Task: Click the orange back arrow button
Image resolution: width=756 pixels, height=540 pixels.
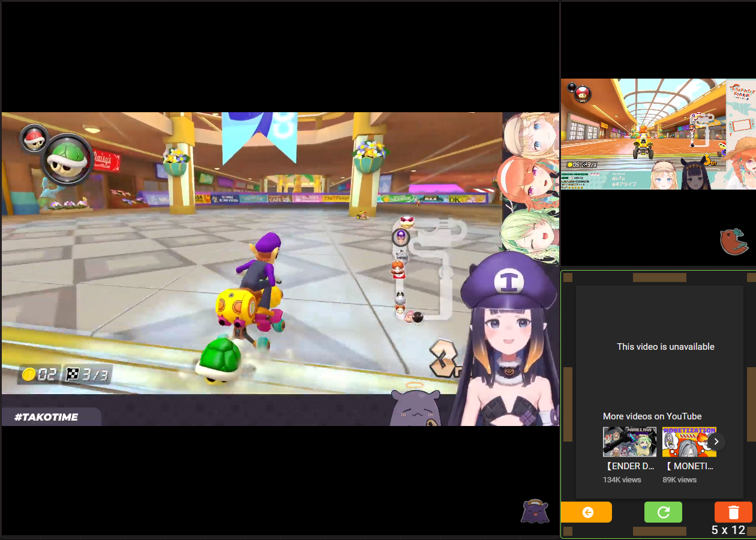Action: (586, 512)
